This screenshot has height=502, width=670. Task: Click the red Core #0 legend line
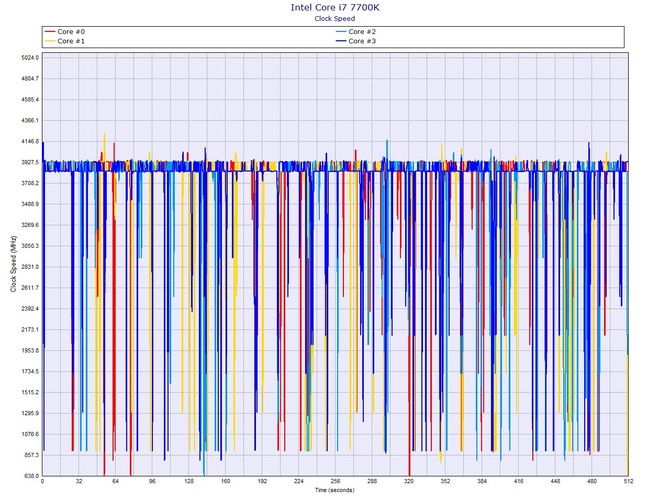coord(50,32)
